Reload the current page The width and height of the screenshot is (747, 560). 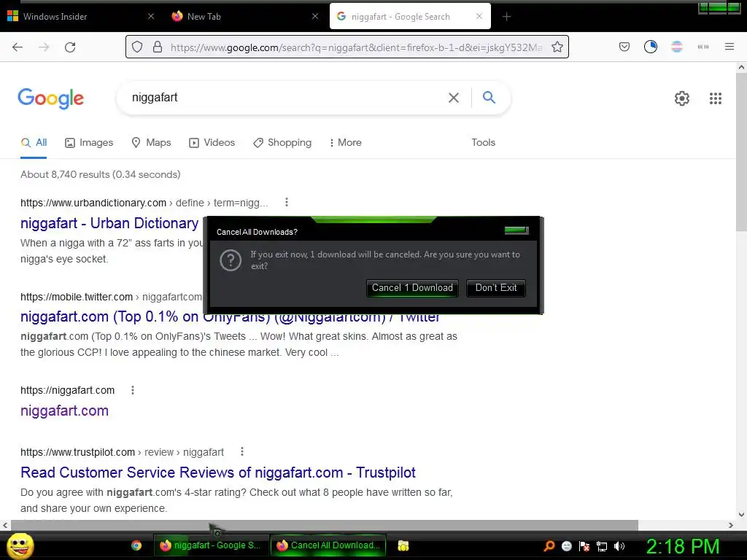(x=70, y=47)
